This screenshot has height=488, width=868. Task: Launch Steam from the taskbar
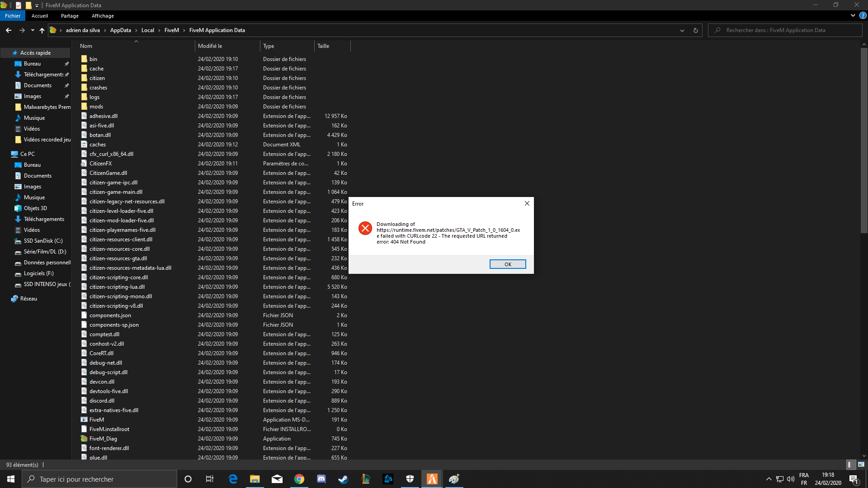pos(343,479)
